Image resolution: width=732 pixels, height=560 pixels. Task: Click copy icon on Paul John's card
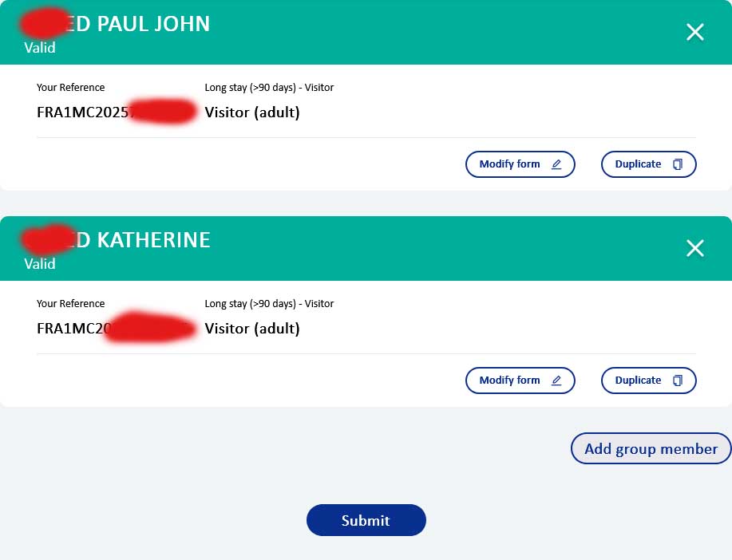point(678,164)
